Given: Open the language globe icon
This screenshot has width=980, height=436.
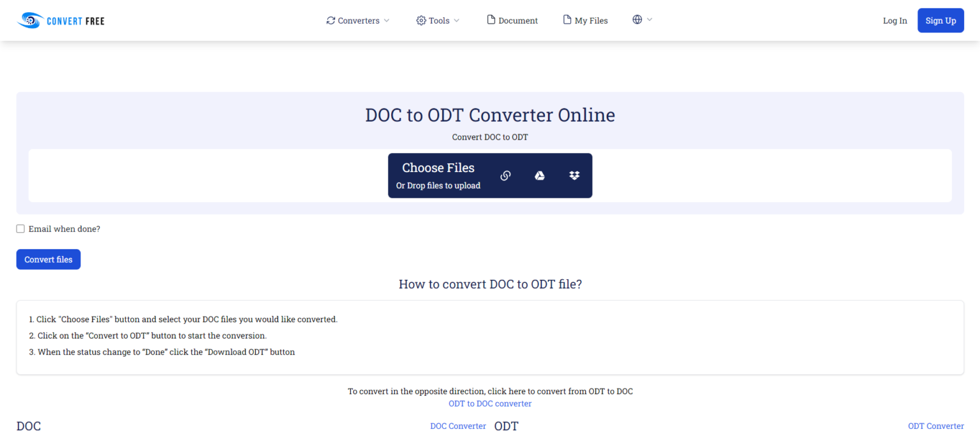Looking at the screenshot, I should pyautogui.click(x=637, y=20).
